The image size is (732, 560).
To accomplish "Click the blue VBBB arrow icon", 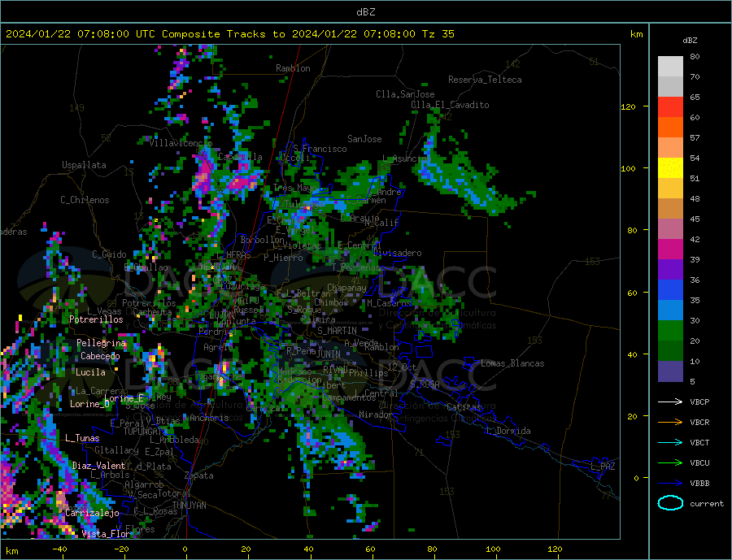I will coord(670,484).
